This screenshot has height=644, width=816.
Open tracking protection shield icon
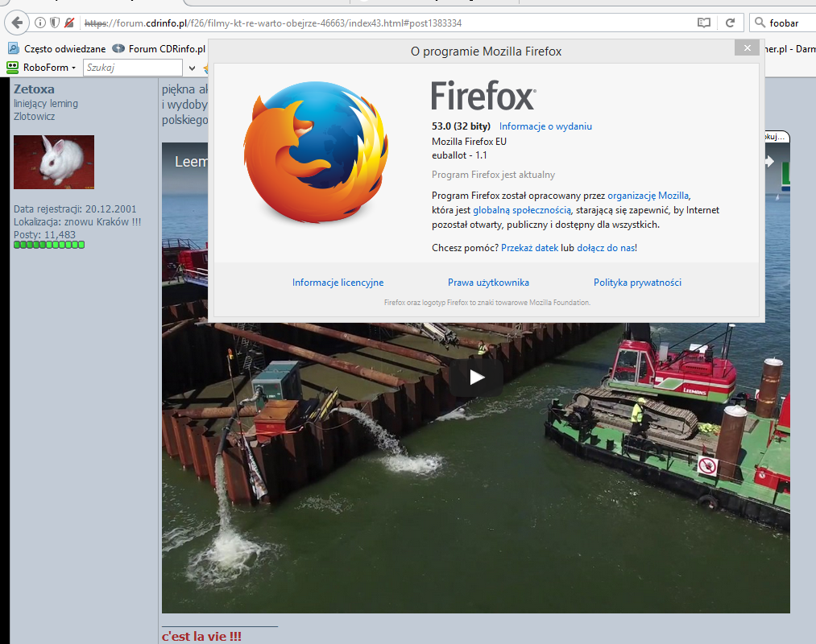click(54, 23)
